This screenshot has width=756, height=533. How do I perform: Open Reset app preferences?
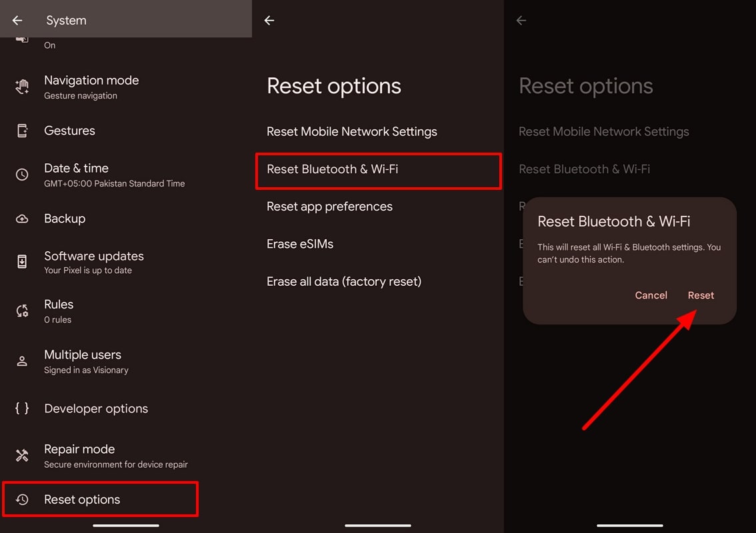click(x=329, y=207)
